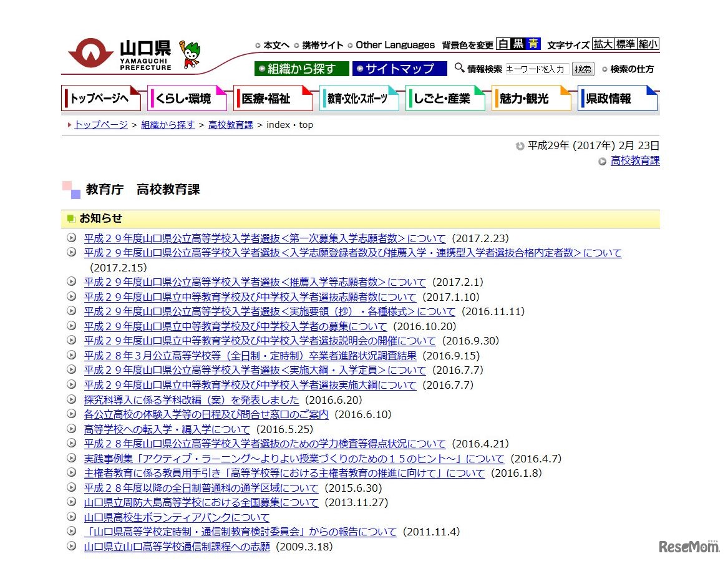Screen dimensions: 728x561
Task: Set background color to blue (青)
Action: coord(533,44)
